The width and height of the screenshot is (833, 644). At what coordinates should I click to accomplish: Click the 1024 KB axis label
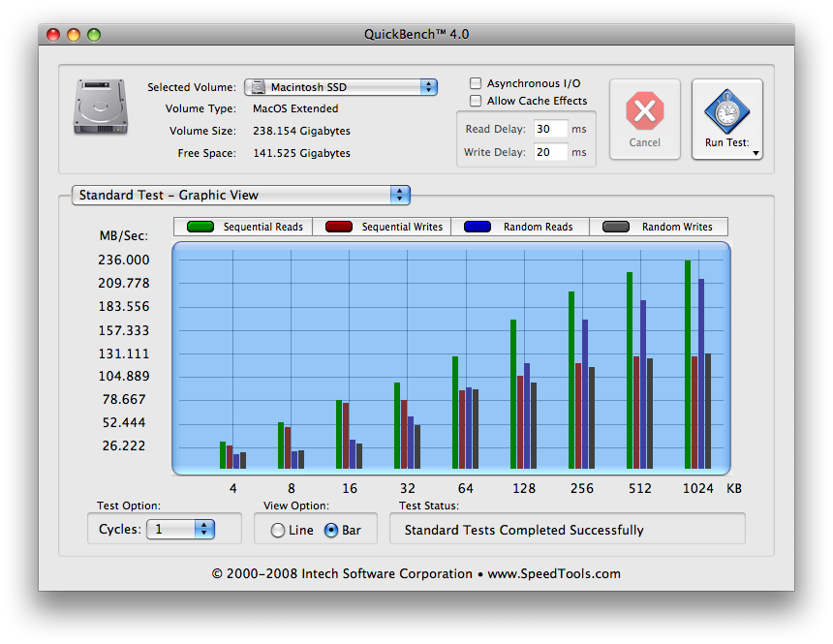tap(698, 488)
